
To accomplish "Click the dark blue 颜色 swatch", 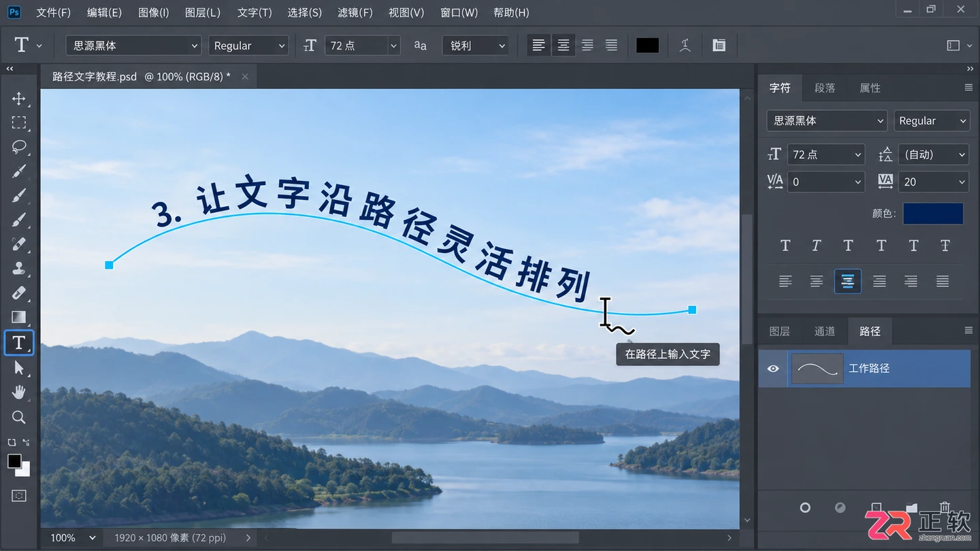I will pos(933,214).
